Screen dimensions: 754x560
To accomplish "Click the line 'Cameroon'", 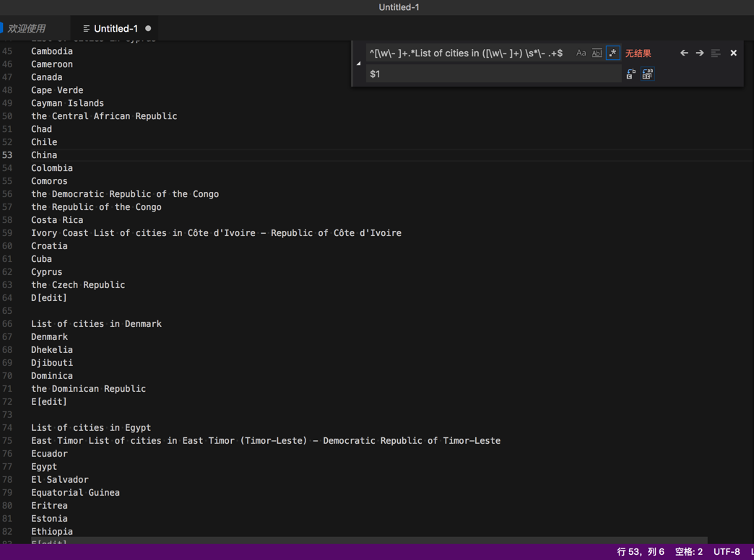I will pos(52,64).
